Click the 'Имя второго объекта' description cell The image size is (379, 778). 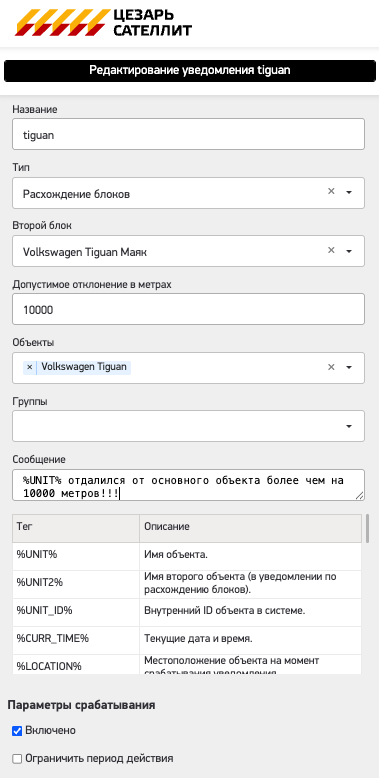point(251,584)
